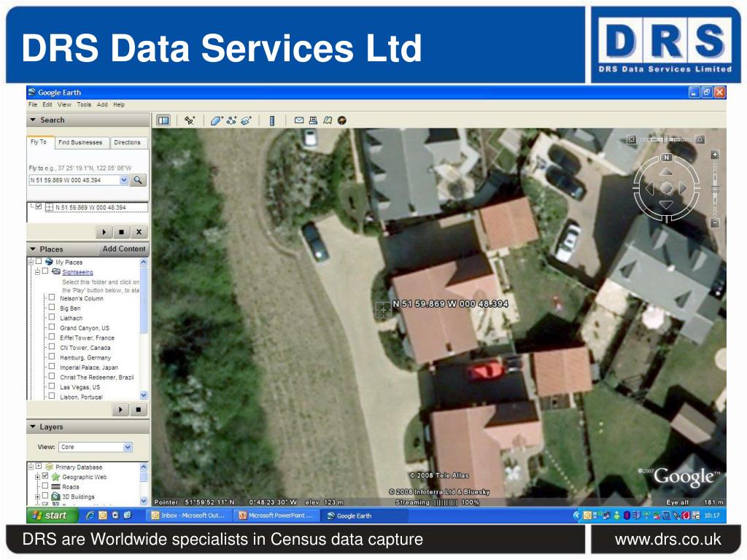This screenshot has width=747, height=560.
Task: Uncheck the N 51 59.869 search result checkbox
Action: coord(39,206)
